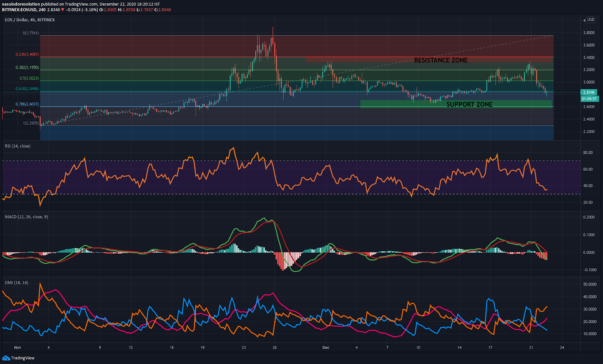Click the 40.0000 label on DMI axis
This screenshot has width=603, height=364.
point(590,297)
